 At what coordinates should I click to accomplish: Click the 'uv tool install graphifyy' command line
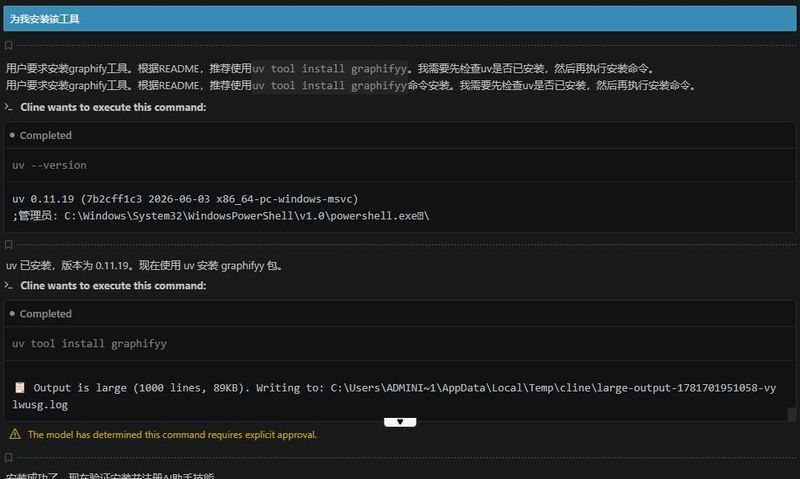90,344
